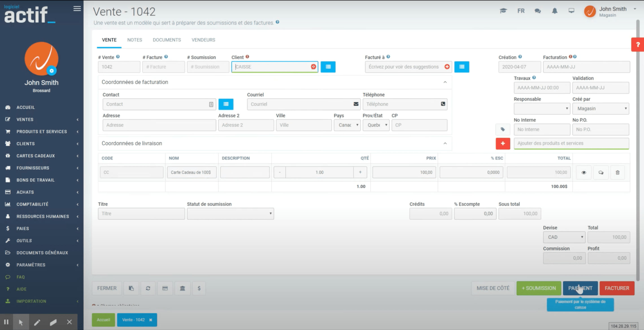The height and width of the screenshot is (330, 644).
Task: Toggle the eye icon on product row
Action: (x=584, y=172)
